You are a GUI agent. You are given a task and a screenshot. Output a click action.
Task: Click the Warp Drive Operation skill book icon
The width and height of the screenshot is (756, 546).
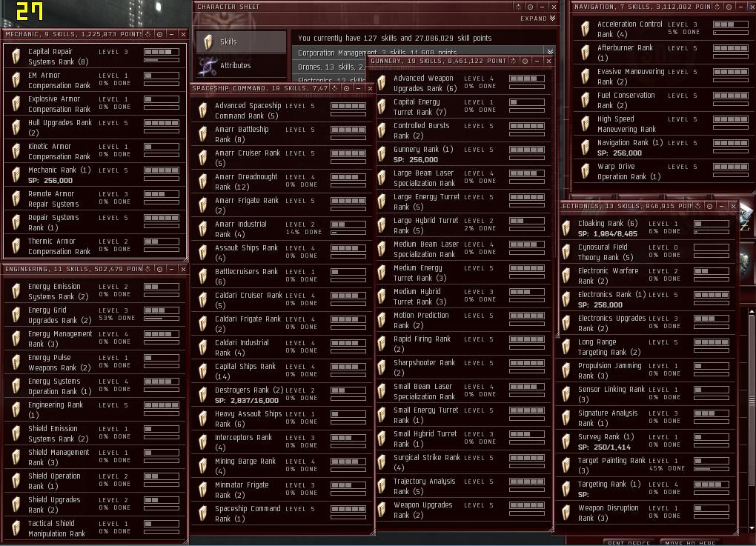586,172
